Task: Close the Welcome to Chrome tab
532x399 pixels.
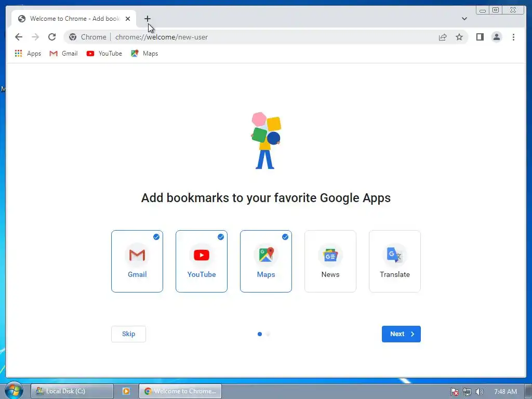Action: click(x=128, y=19)
